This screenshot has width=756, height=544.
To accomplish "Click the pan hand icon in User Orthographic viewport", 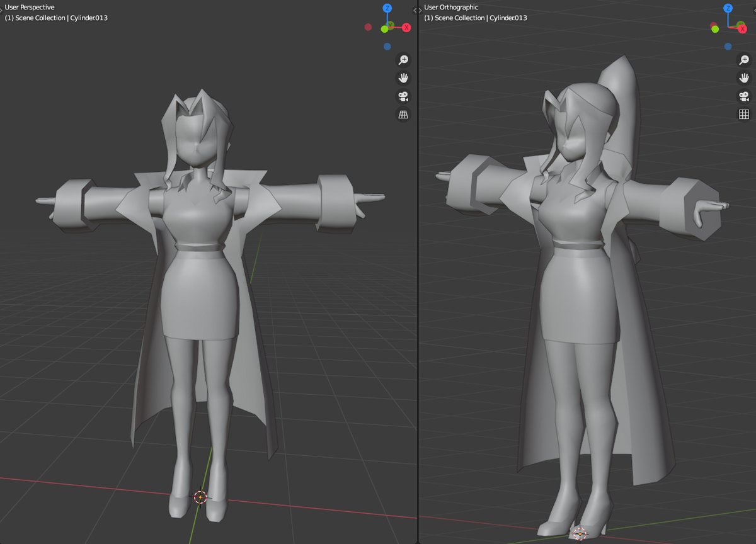I will coord(744,78).
